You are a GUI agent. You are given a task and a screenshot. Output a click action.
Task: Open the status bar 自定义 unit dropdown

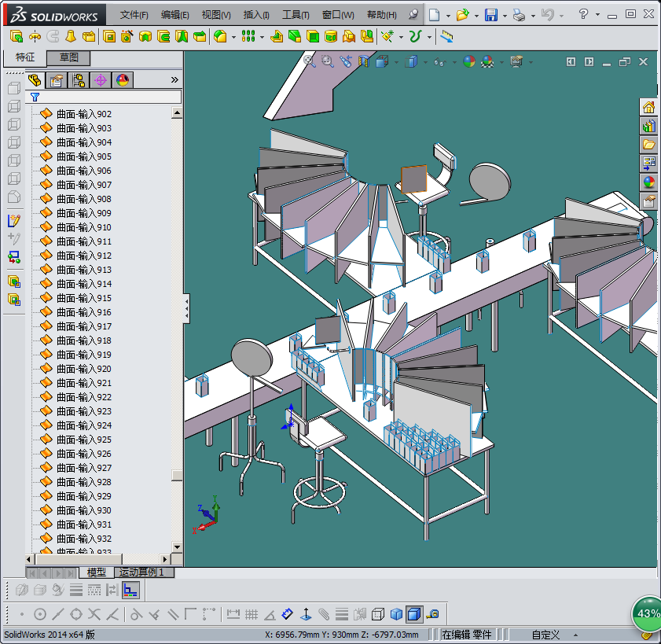(x=545, y=635)
